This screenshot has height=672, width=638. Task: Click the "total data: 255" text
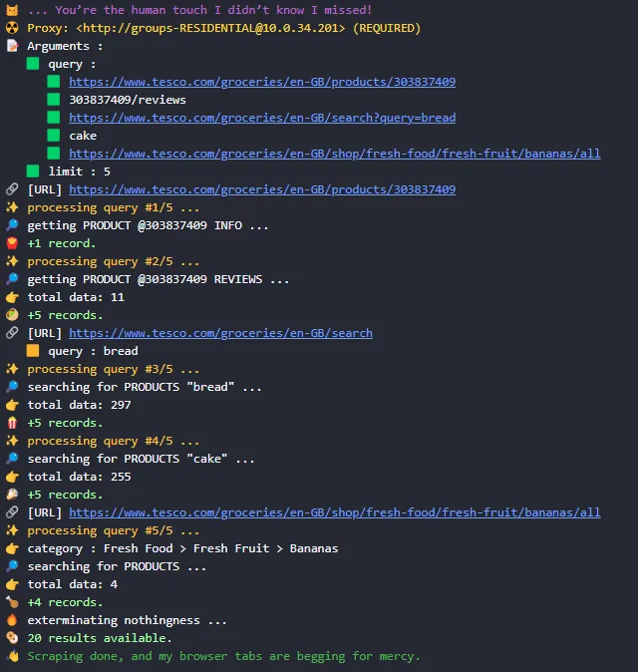(x=80, y=477)
